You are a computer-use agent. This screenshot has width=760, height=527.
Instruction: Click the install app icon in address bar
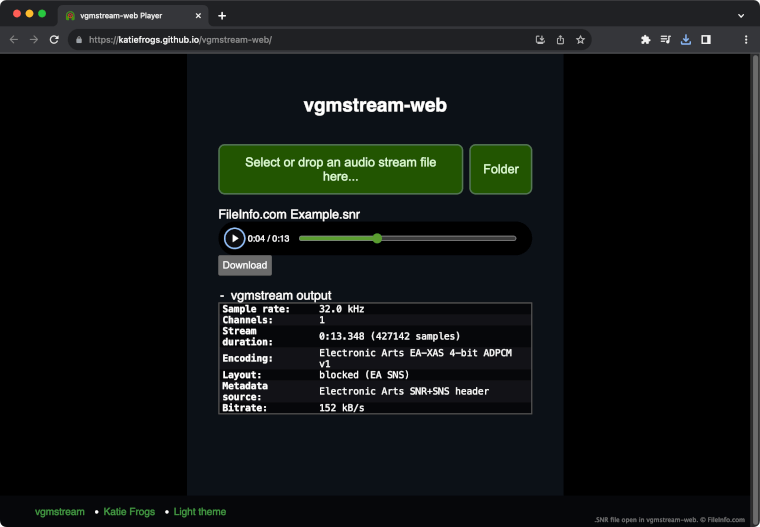[x=540, y=40]
